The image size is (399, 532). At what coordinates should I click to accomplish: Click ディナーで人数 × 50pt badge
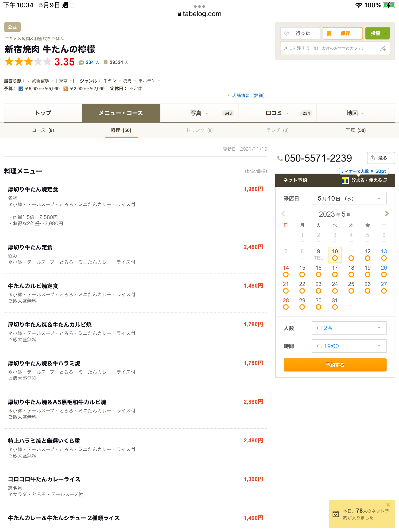point(363,171)
